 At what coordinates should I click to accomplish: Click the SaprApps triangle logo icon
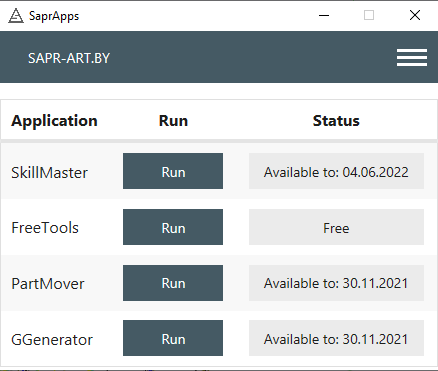pyautogui.click(x=16, y=16)
